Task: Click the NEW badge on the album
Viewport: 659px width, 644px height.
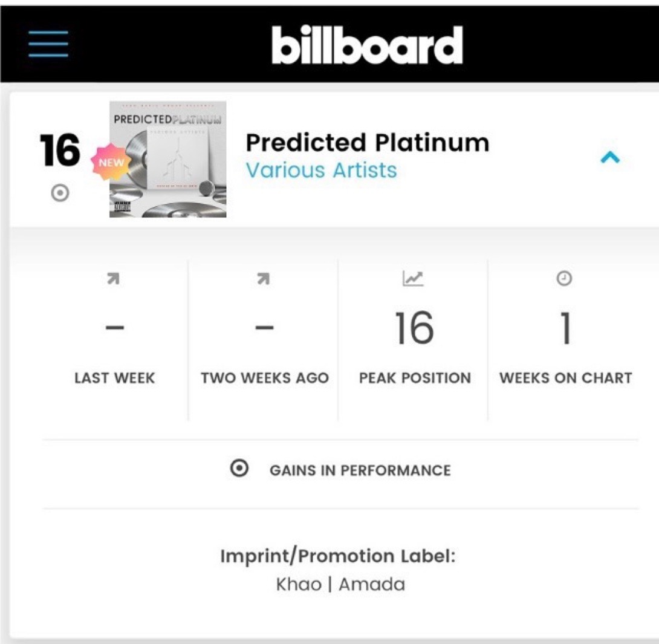Action: point(111,163)
